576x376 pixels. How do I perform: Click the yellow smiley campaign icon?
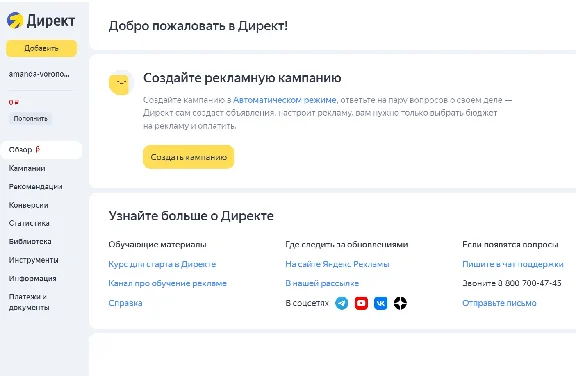[120, 83]
